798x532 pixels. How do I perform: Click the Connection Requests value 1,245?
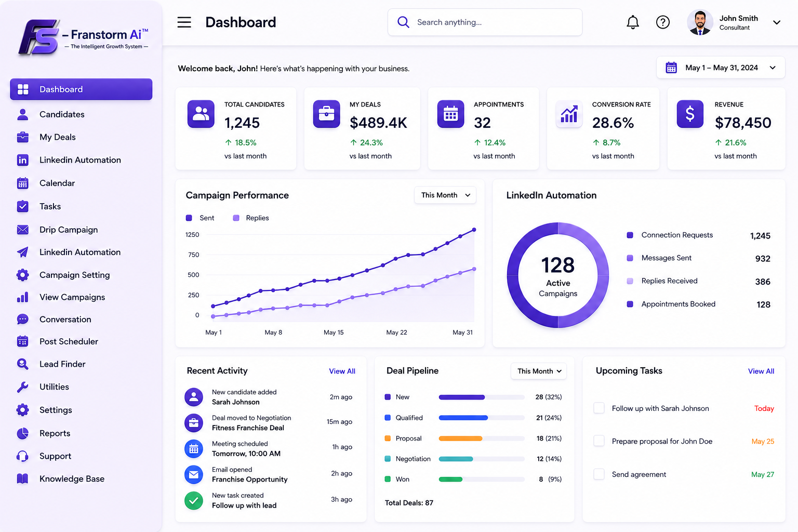click(760, 236)
